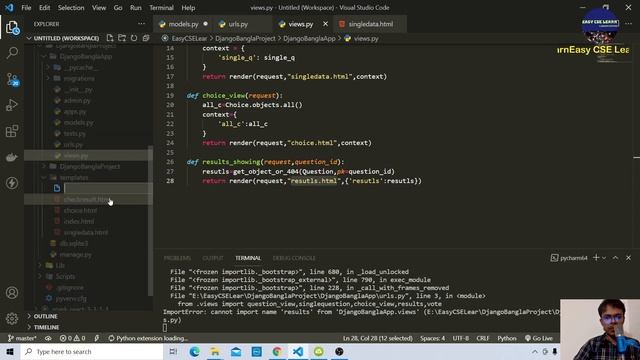Open the Selection menu
This screenshot has width=640, height=360.
point(71,8)
